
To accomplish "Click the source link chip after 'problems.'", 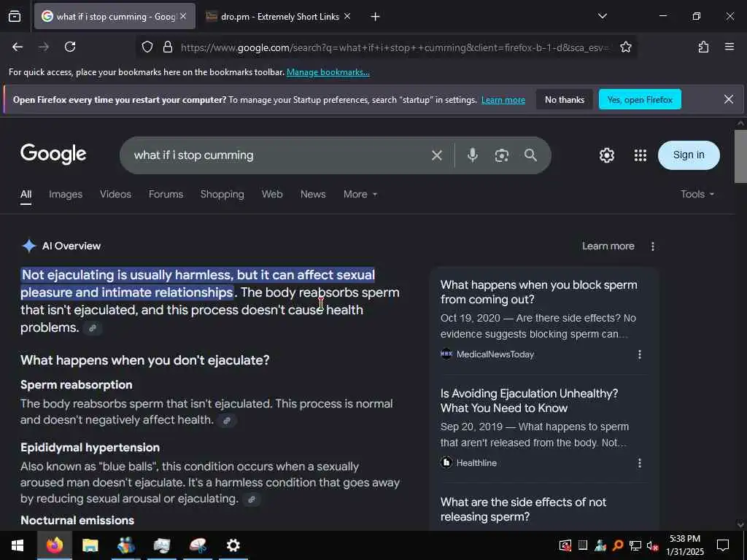I will 93,328.
